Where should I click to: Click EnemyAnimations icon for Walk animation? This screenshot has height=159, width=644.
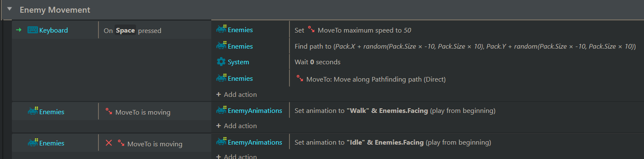[221, 110]
